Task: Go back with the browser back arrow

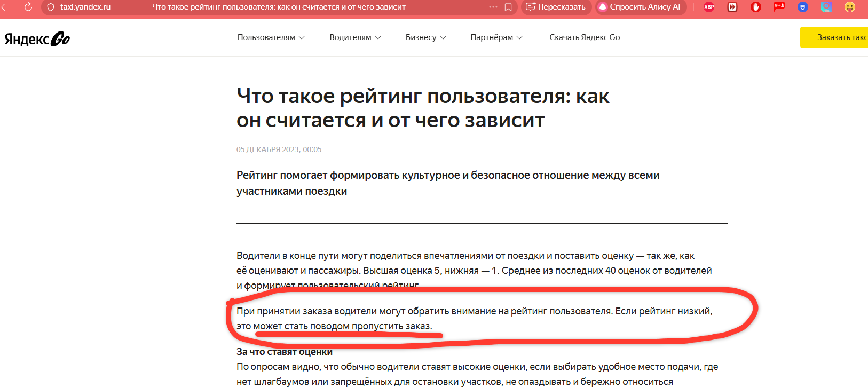Action: tap(5, 7)
